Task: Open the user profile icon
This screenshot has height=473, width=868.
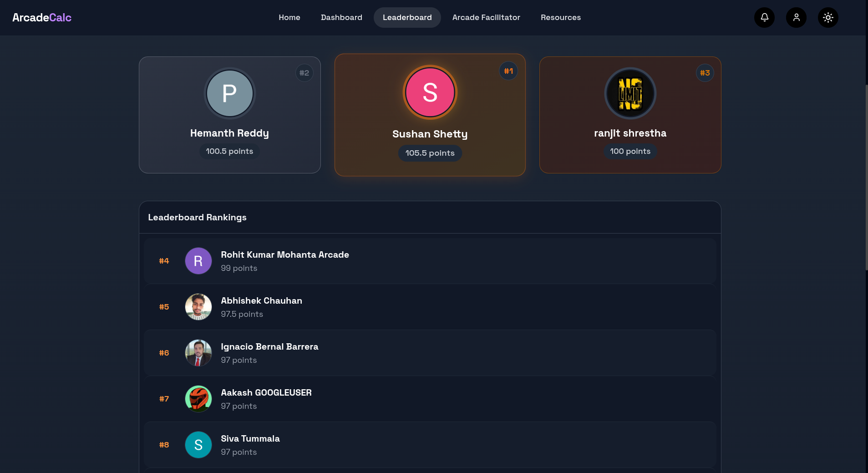Action: tap(796, 17)
